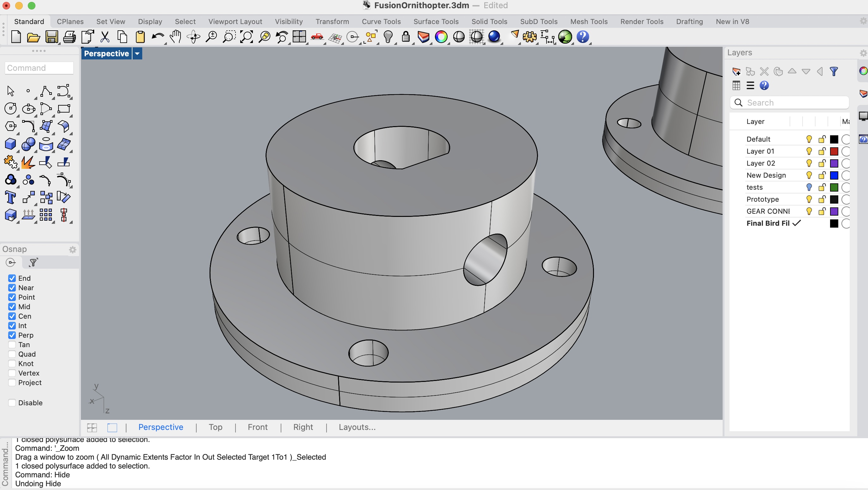Uncheck the Near osnap

12,288
